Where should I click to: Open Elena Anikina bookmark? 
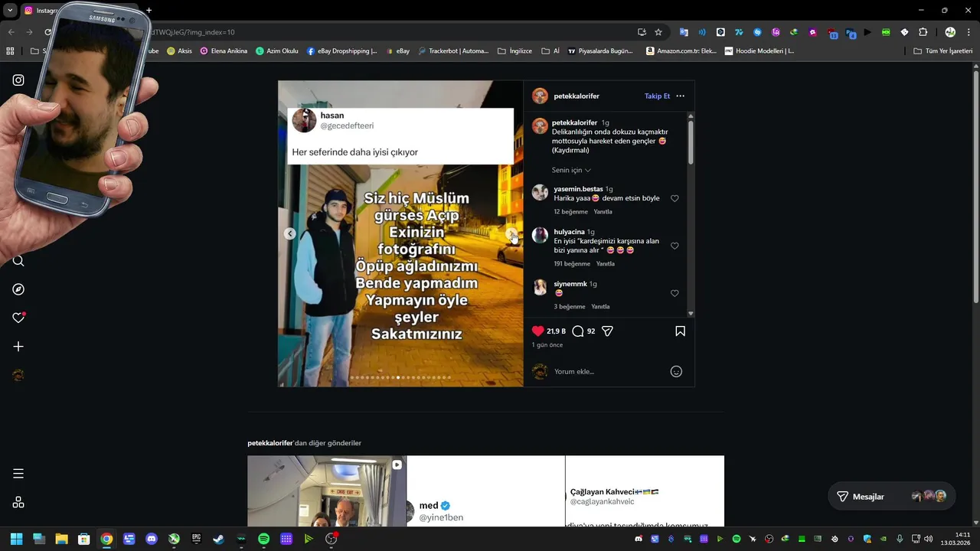tap(224, 51)
